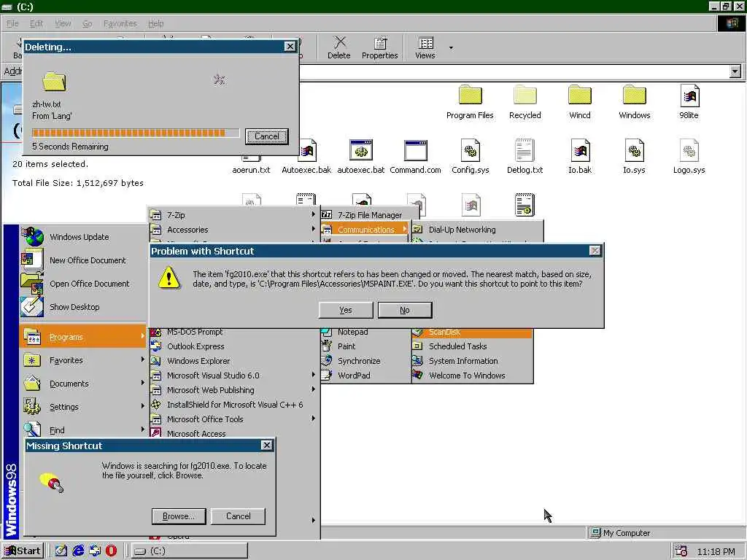Expand Microsoft Web Publishing group
This screenshot has height=560, width=747.
click(233, 390)
